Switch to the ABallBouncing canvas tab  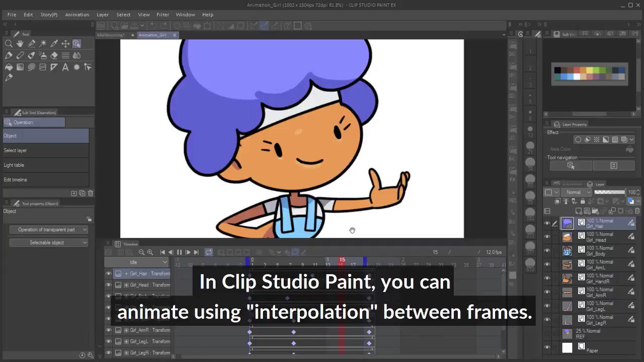click(111, 36)
